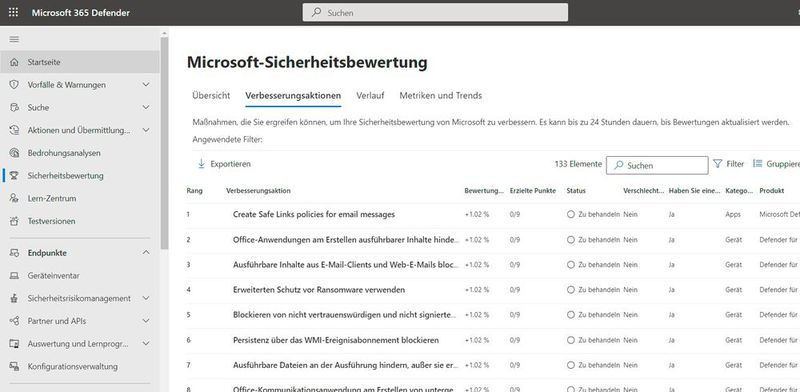Click the Bedrohungsanalysen icon
This screenshot has height=392, width=800.
[x=14, y=153]
